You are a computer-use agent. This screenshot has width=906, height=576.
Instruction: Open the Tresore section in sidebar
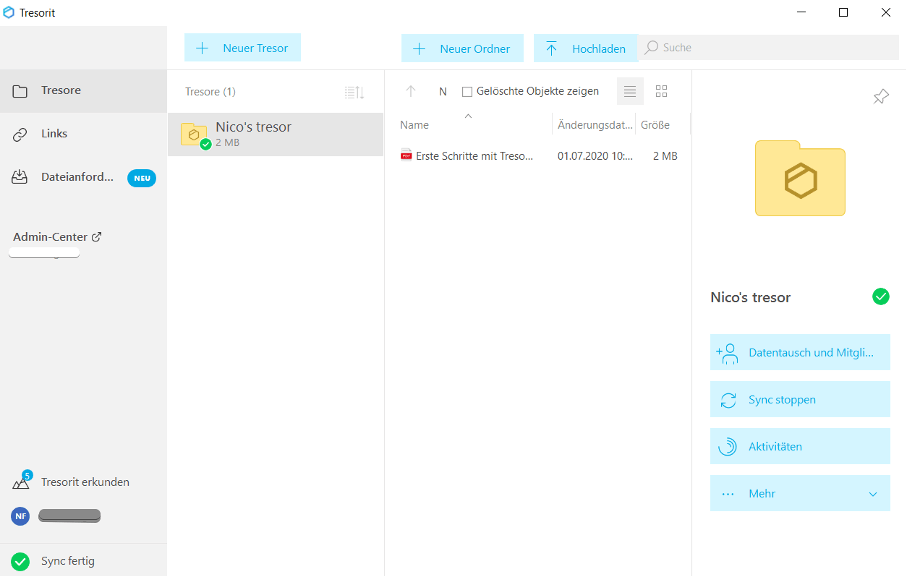(83, 91)
